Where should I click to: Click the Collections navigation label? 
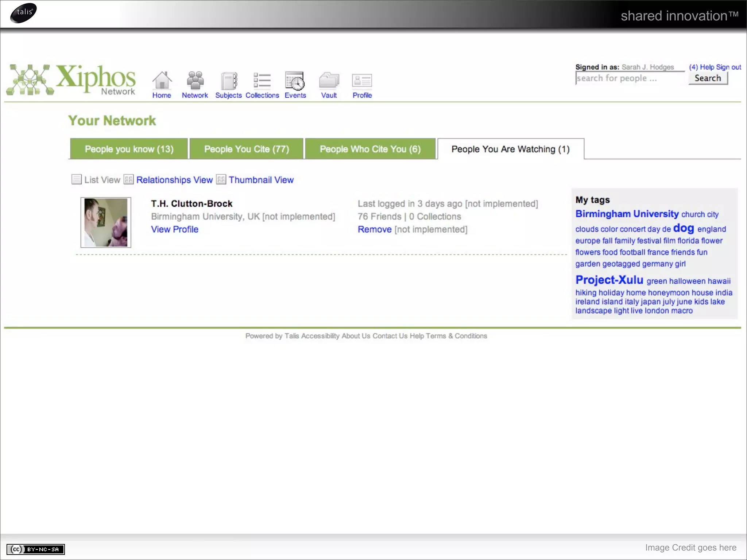(x=262, y=95)
